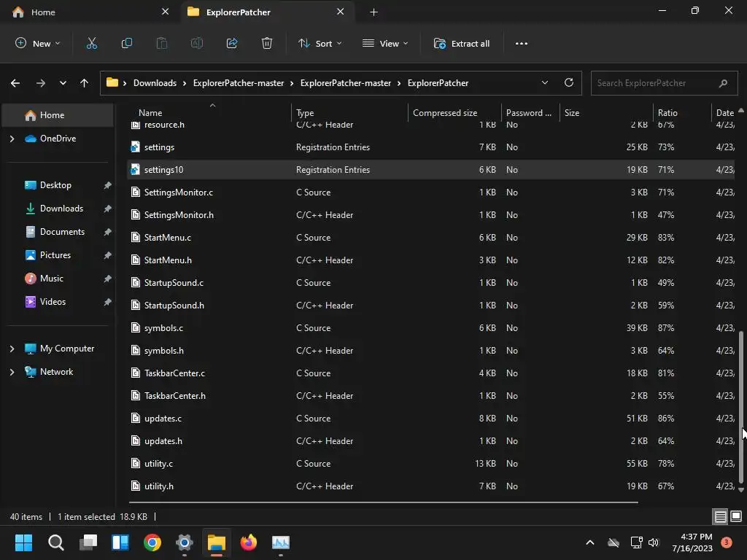Select the ExplorerPatcher tab
The height and width of the screenshot is (560, 747).
(267, 12)
